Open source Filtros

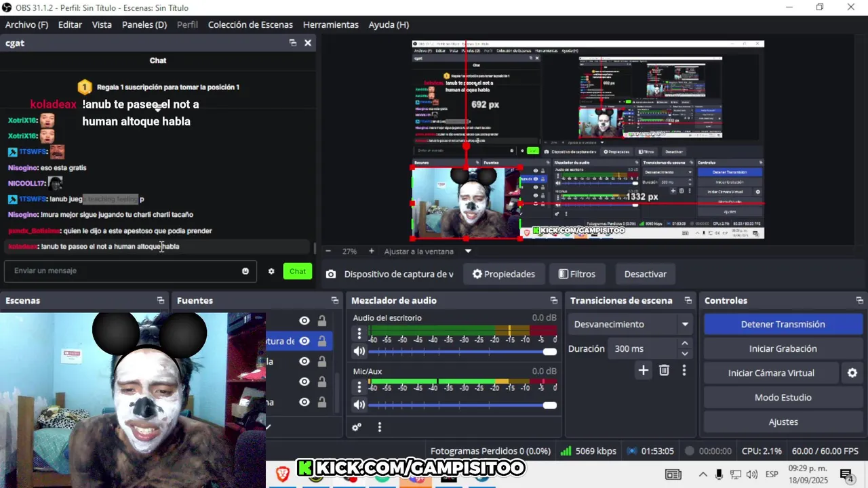point(577,274)
